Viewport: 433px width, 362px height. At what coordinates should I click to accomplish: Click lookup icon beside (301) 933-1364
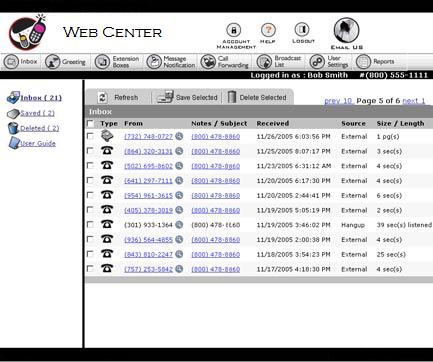(179, 225)
